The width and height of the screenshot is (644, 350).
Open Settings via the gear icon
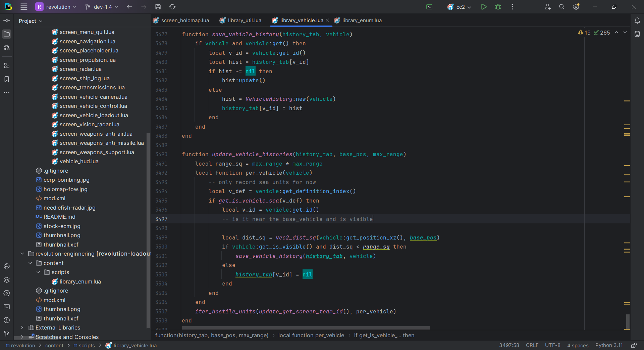pos(576,7)
